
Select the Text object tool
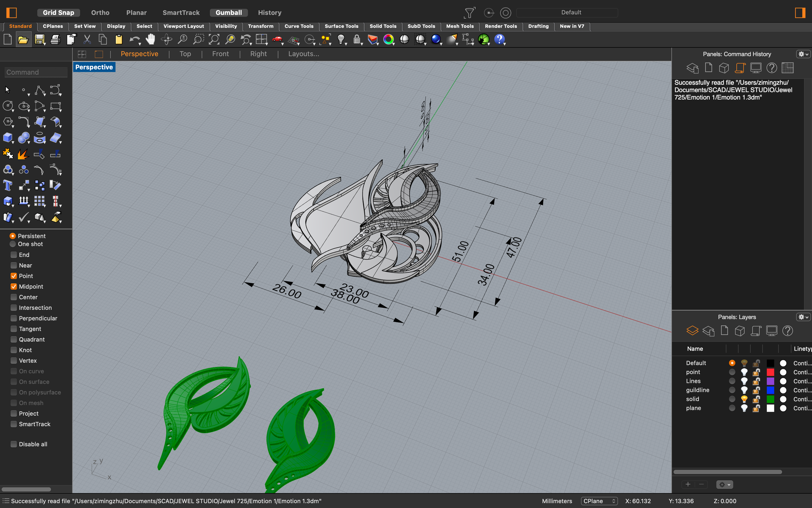pyautogui.click(x=8, y=186)
